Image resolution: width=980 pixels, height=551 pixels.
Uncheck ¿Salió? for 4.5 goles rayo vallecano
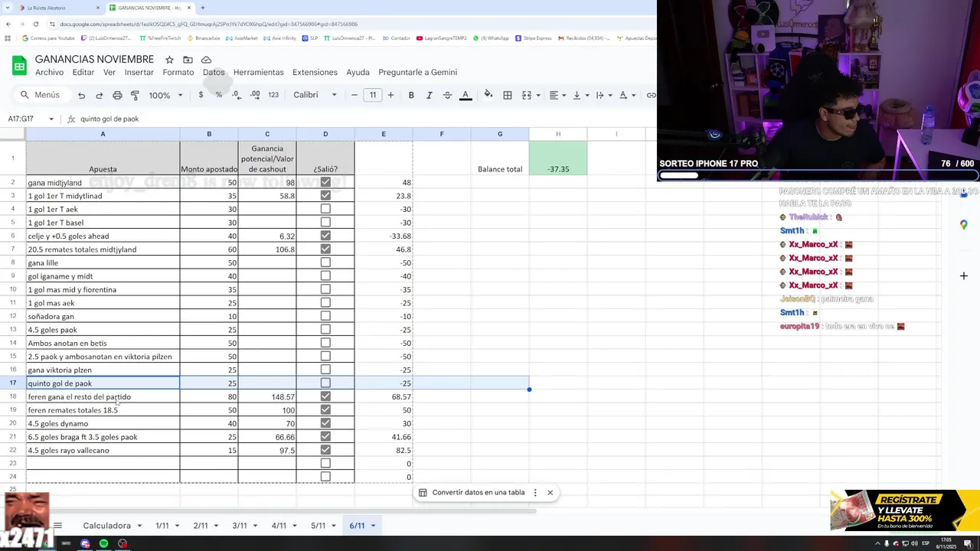click(325, 450)
